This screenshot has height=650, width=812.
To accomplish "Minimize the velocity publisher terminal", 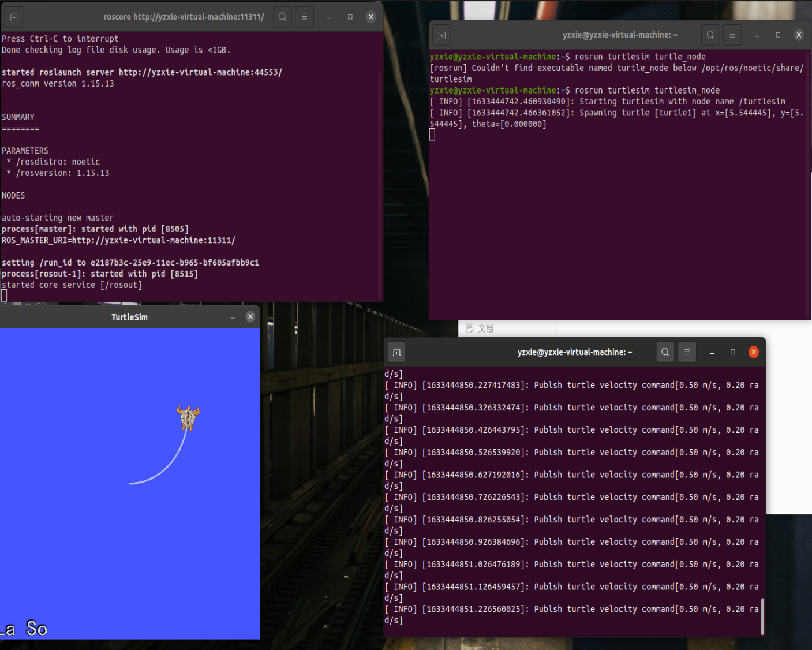I will coord(712,352).
